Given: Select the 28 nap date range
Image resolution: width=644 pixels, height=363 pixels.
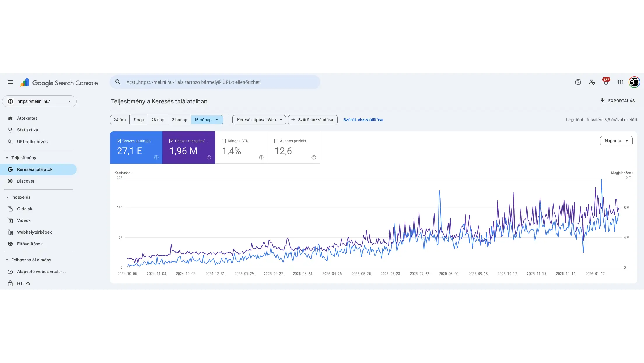Looking at the screenshot, I should (x=157, y=120).
